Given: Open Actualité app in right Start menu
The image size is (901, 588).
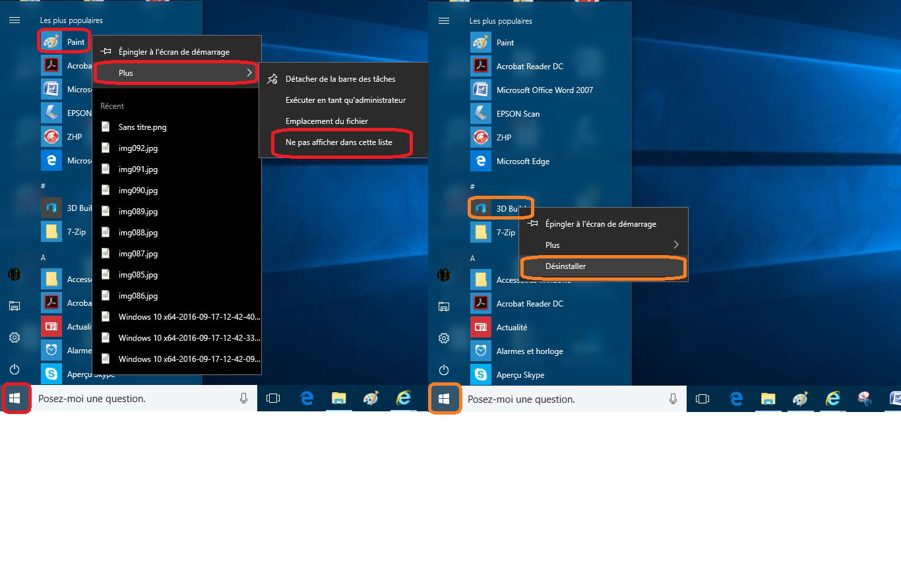Looking at the screenshot, I should [499, 327].
